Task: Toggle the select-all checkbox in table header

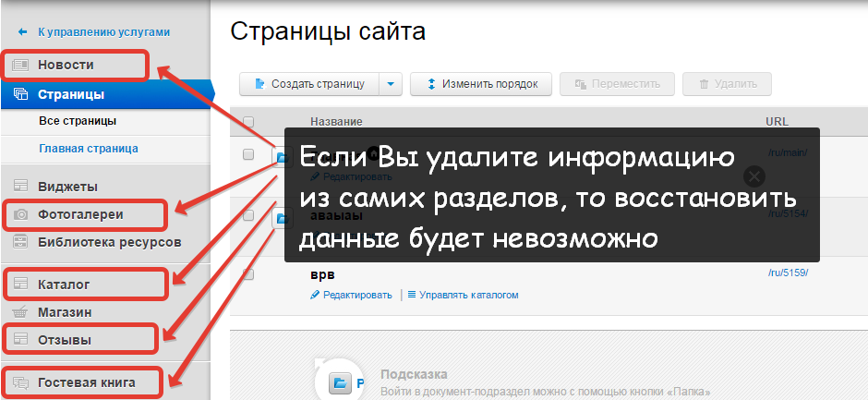Action: (x=247, y=121)
